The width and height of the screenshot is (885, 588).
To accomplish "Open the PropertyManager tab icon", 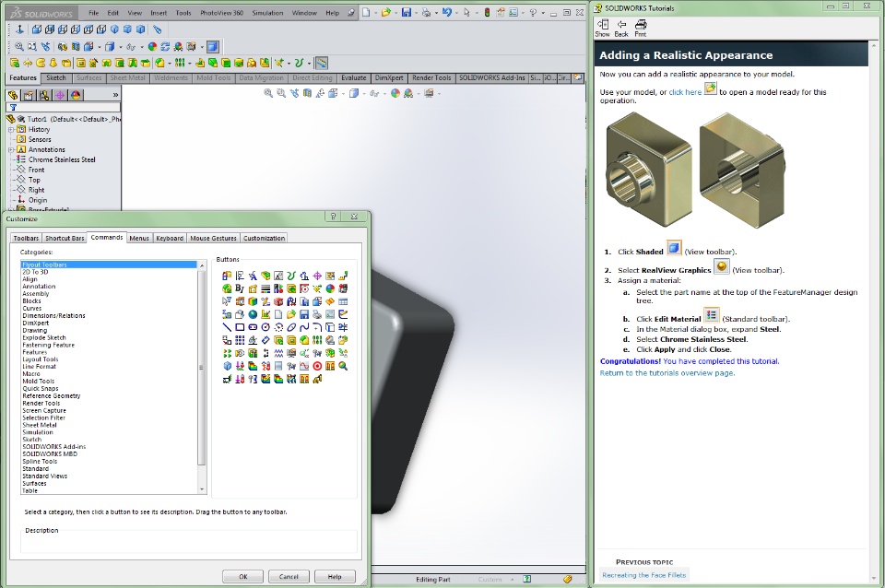I will click(x=29, y=95).
